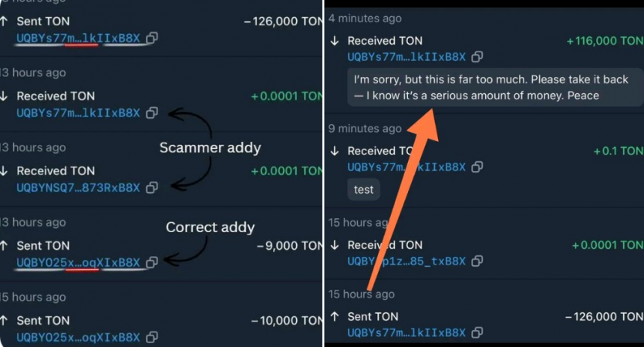Copy address icon in right panel's -126,000 TON row
Image resolution: width=644 pixels, height=347 pixels.
(477, 332)
